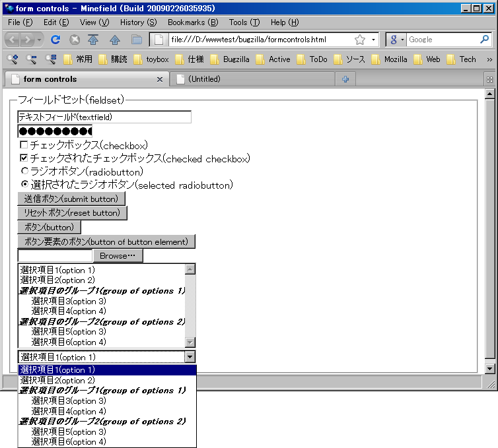This screenshot has width=498, height=448.
Task: Click the Forward navigation arrow
Action: coord(28,40)
